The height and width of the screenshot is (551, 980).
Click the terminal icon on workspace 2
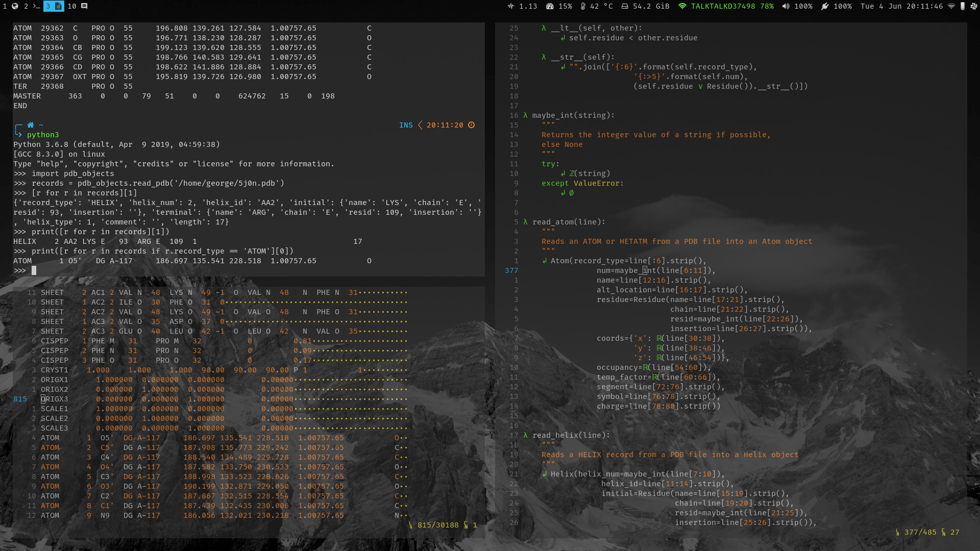pos(36,7)
